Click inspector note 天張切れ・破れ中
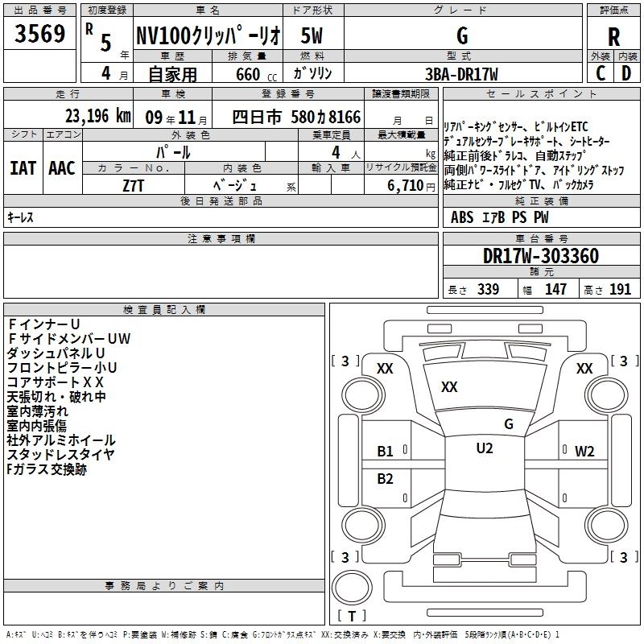 click(x=56, y=397)
